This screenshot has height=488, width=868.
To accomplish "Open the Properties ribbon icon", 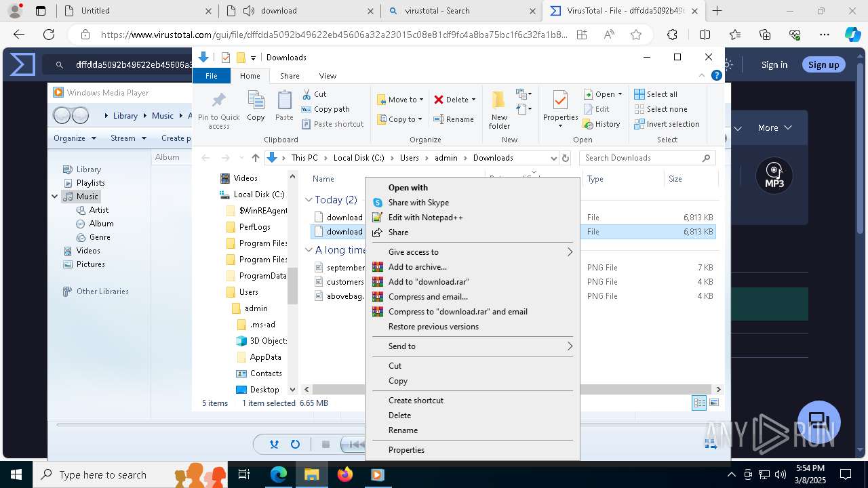I will (560, 102).
